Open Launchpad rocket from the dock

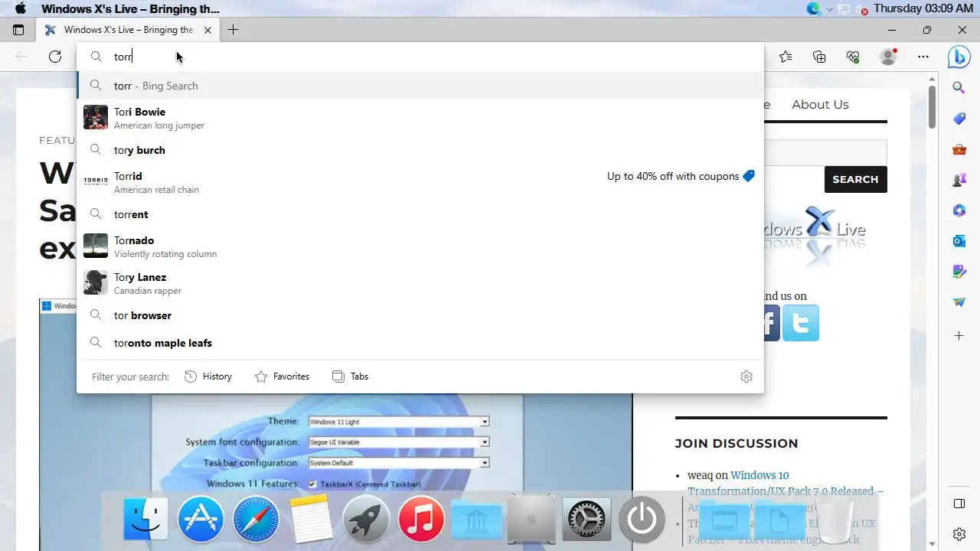(x=366, y=519)
